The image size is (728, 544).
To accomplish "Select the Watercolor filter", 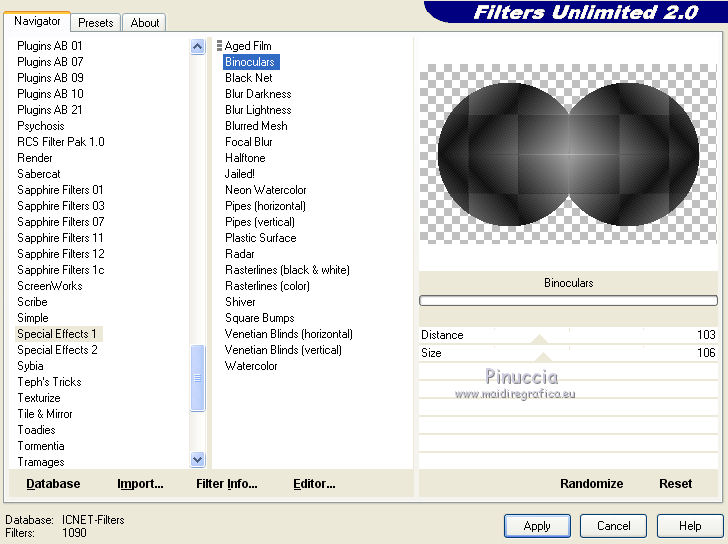I will (251, 366).
